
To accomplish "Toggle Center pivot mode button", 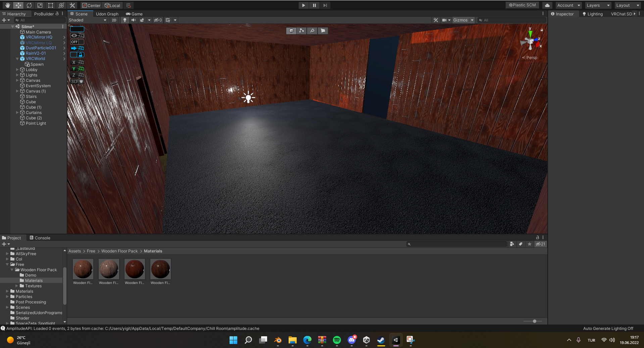I will pyautogui.click(x=91, y=5).
